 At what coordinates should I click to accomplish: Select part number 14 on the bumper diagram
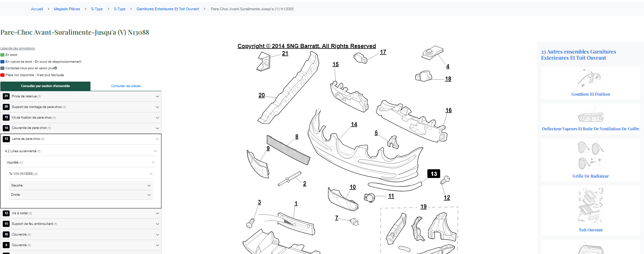click(354, 124)
